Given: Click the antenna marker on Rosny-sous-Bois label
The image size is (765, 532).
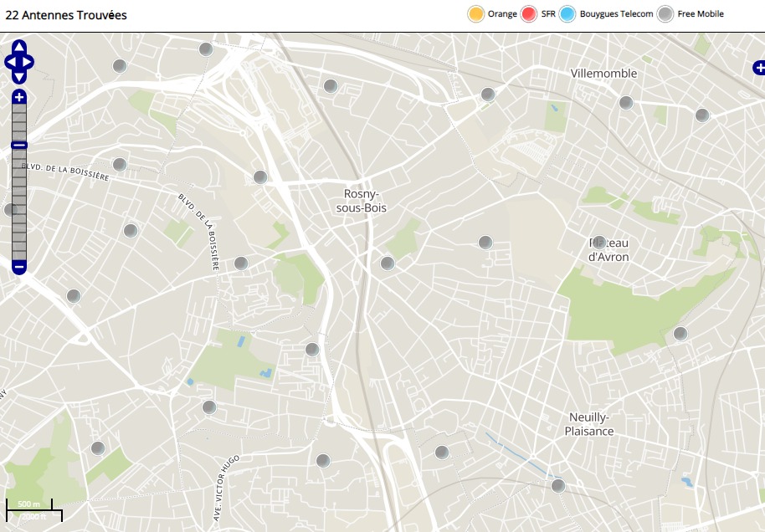Looking at the screenshot, I should click(388, 263).
